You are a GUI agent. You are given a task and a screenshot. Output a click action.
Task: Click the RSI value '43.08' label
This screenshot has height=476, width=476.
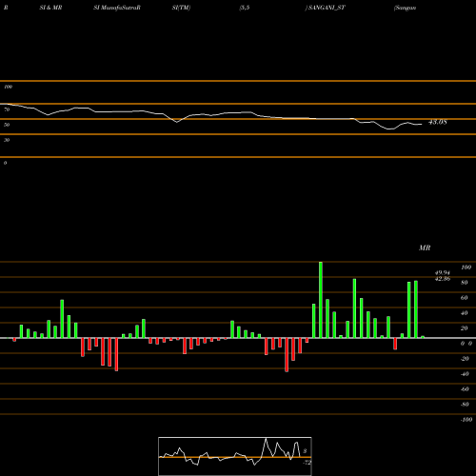(438, 122)
